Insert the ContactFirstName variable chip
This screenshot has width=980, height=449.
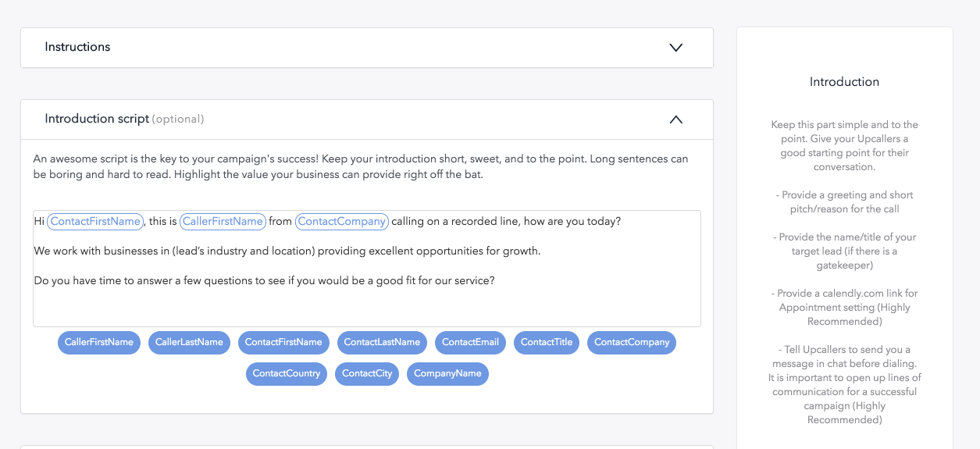[x=283, y=343]
